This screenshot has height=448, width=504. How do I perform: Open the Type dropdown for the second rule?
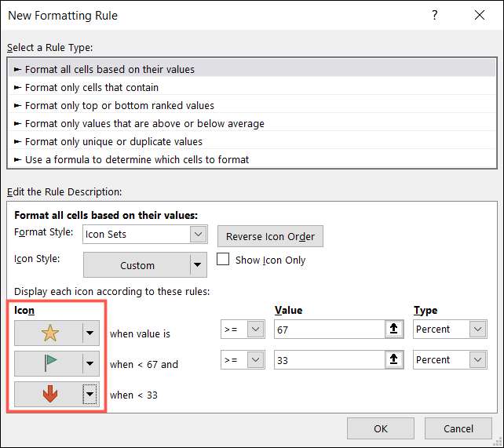477,360
